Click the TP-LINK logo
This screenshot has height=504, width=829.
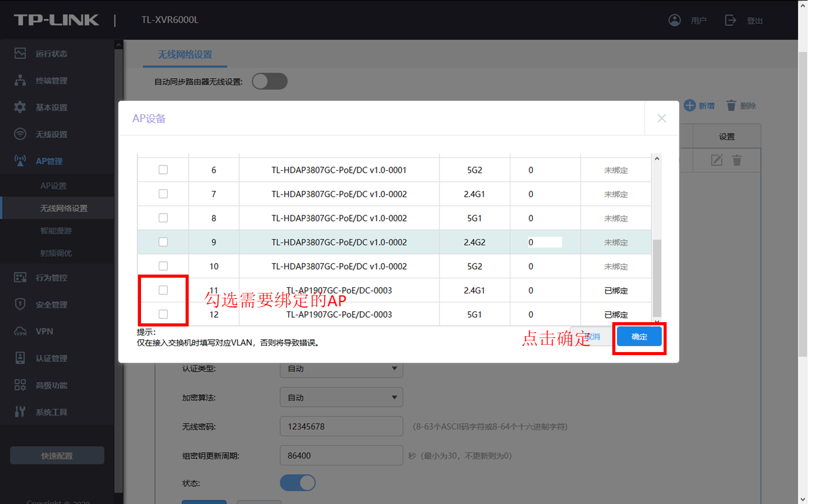(x=56, y=20)
